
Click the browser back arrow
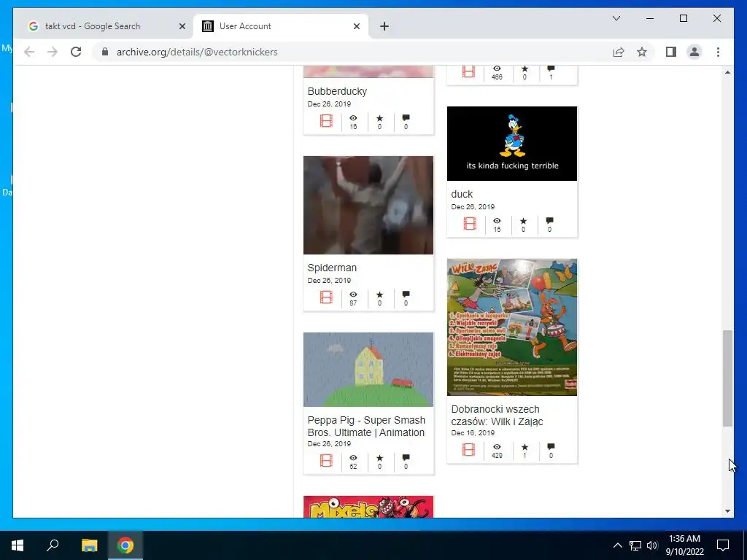coord(29,52)
